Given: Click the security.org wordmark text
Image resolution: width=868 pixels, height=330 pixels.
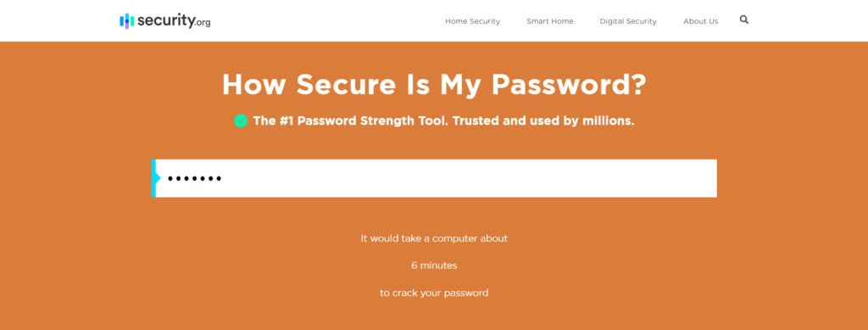Looking at the screenshot, I should click(x=174, y=21).
